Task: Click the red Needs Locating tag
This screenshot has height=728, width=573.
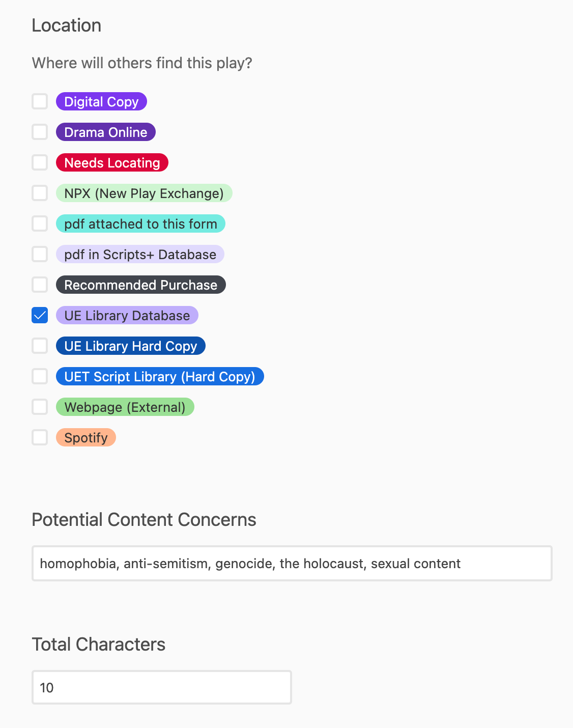Action: [112, 162]
